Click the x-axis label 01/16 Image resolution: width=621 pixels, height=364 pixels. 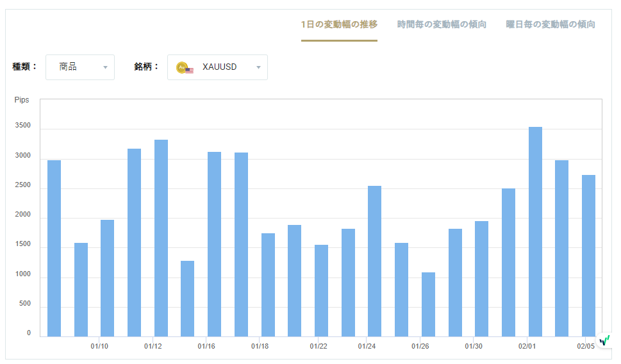206,347
